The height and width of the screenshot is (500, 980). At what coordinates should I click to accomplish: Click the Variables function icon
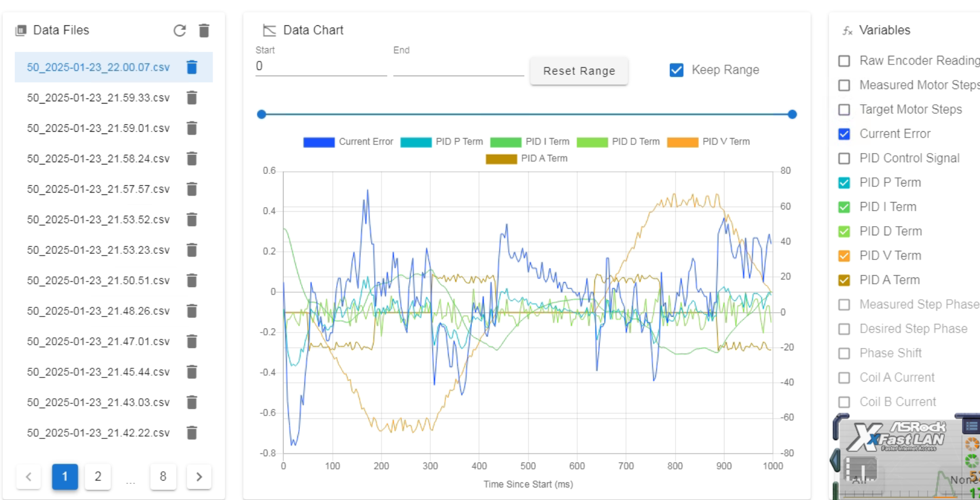point(847,31)
